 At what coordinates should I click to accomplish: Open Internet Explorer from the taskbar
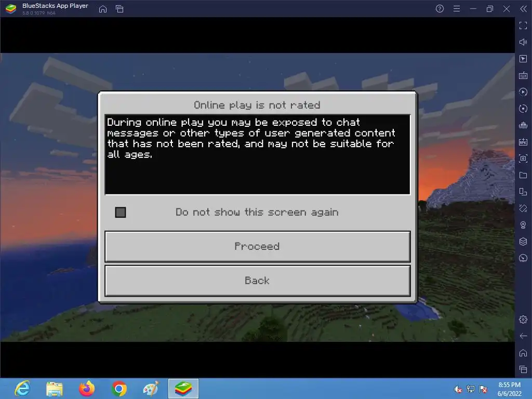pos(22,389)
